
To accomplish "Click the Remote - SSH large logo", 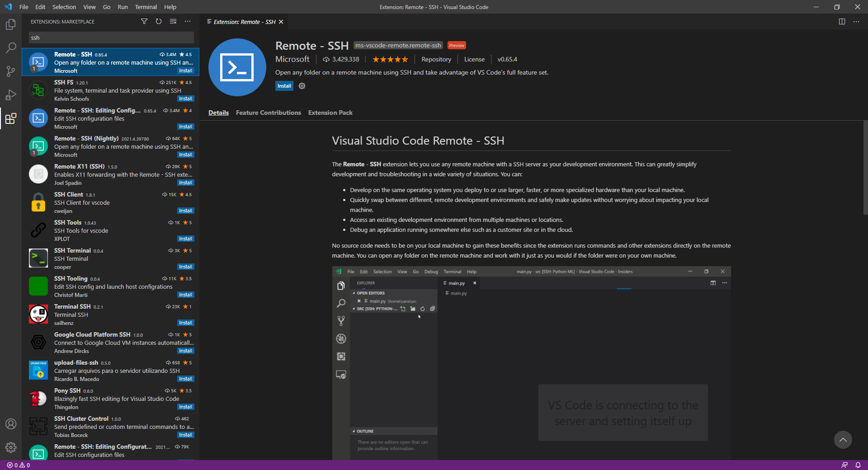I will click(x=237, y=67).
